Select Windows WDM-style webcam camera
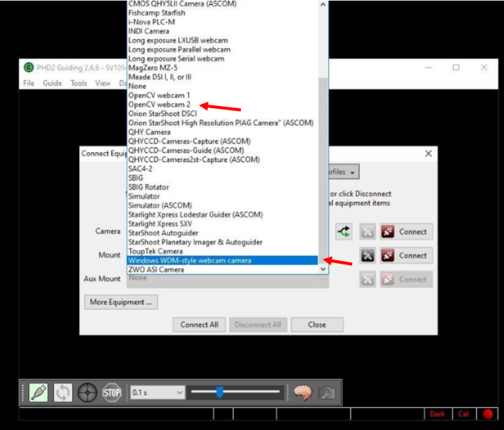 click(223, 260)
